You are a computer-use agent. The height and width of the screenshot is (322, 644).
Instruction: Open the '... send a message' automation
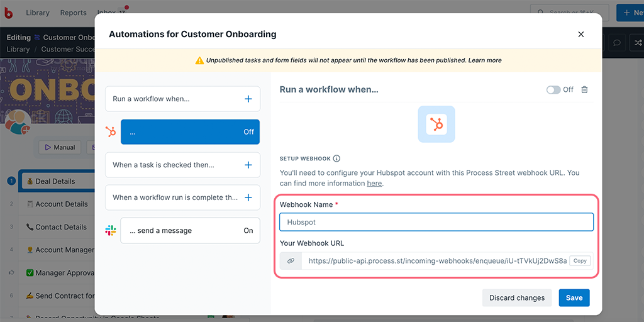(x=190, y=230)
